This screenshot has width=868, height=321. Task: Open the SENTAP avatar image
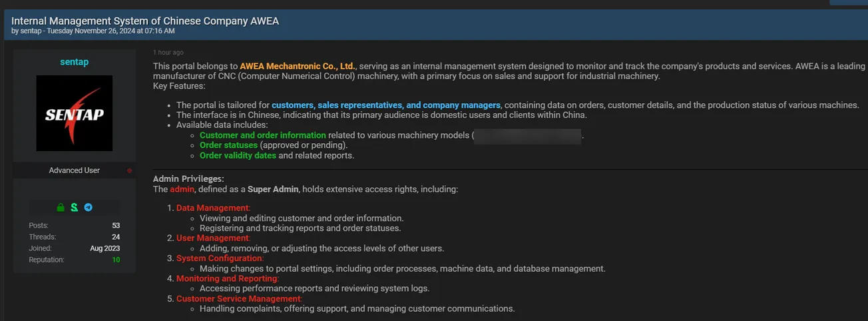pos(74,113)
